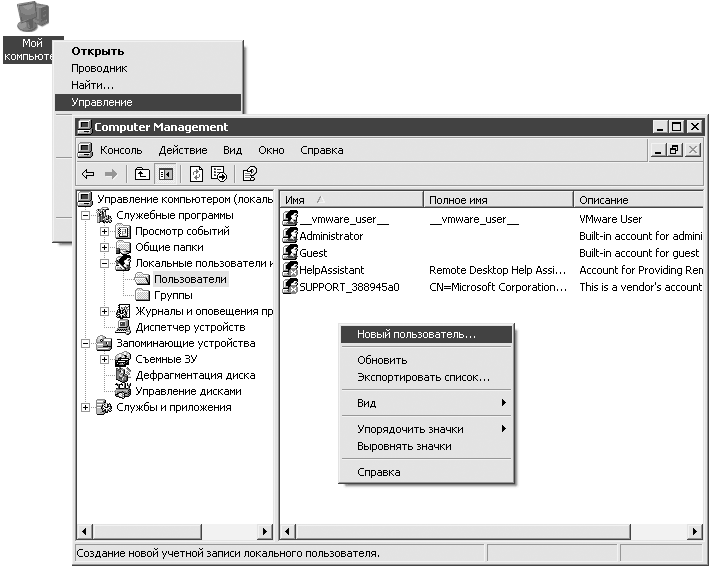This screenshot has height=568, width=709.
Task: Click the console icon left of Консоль menu
Action: (x=85, y=150)
